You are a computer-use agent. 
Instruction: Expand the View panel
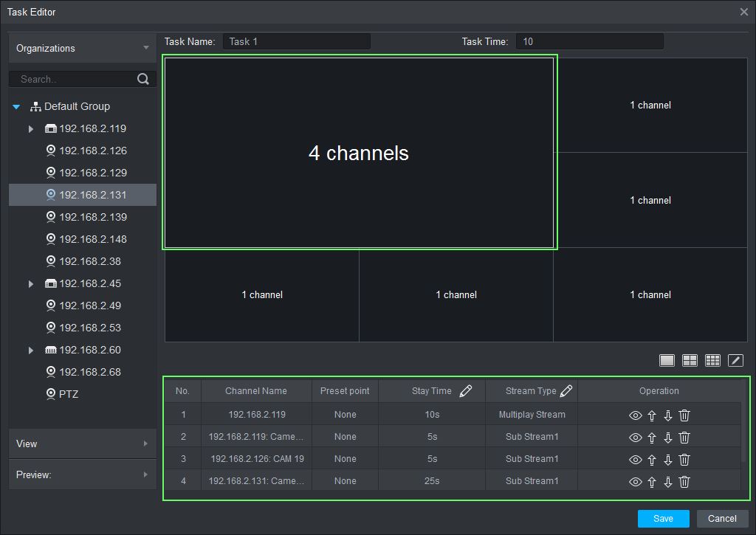83,444
